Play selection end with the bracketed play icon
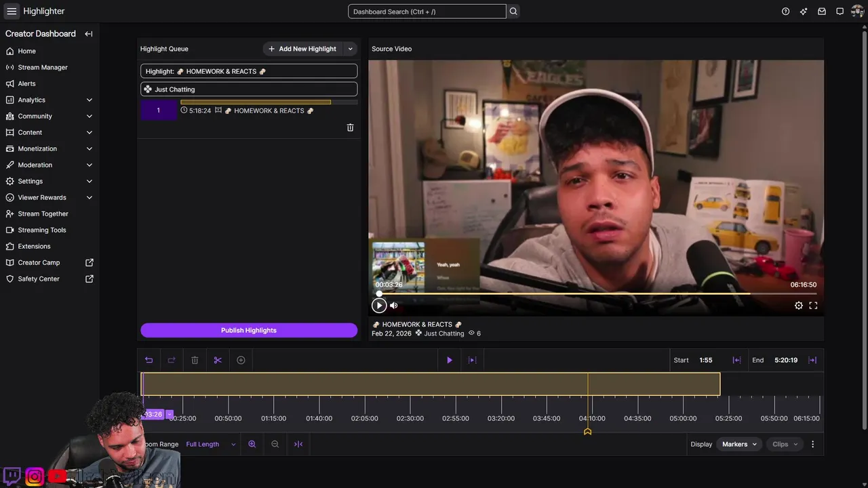 pos(473,360)
